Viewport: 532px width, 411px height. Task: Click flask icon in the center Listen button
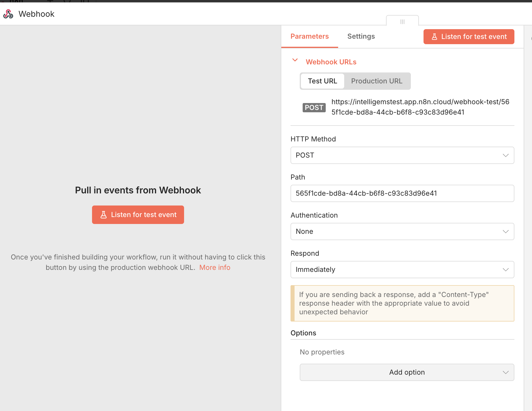click(103, 215)
